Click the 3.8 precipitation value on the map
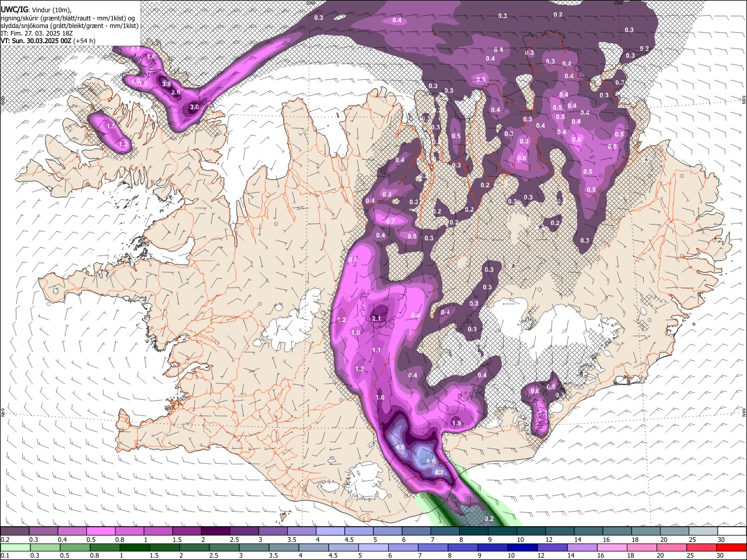The width and height of the screenshot is (747, 560). (166, 84)
